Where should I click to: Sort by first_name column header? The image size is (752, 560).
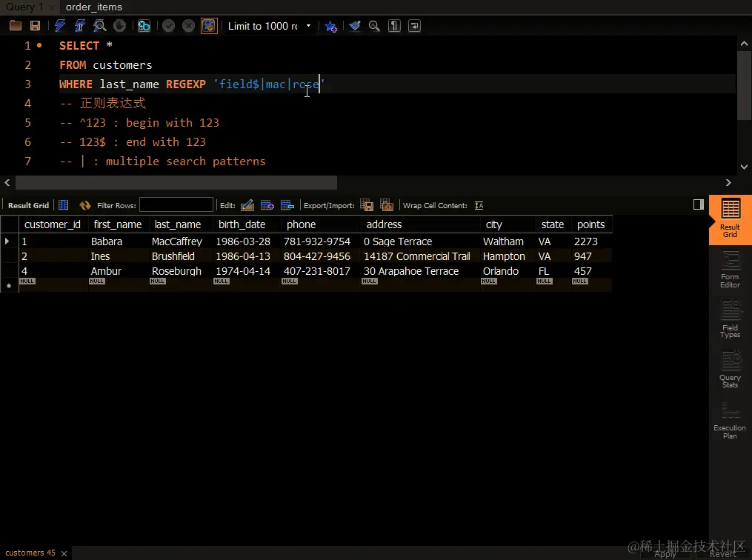coord(118,224)
